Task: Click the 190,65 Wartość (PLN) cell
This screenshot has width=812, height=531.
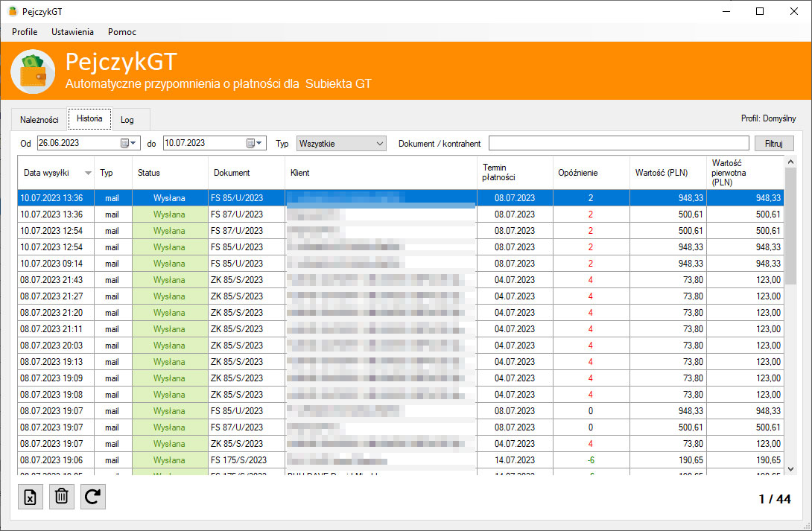Action: pyautogui.click(x=668, y=460)
